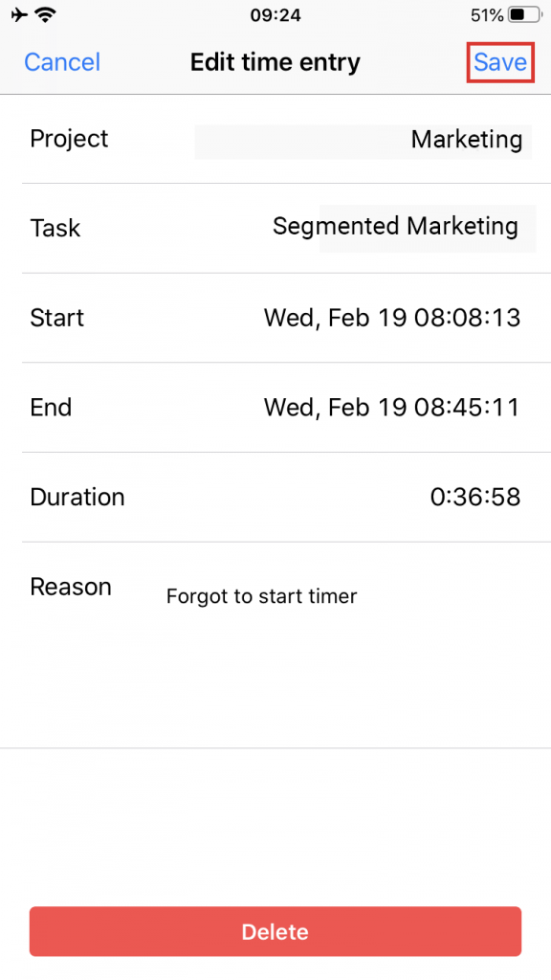Open the Task selector showing Segmented Marketing
Image resolution: width=551 pixels, height=980 pixels.
click(x=395, y=226)
